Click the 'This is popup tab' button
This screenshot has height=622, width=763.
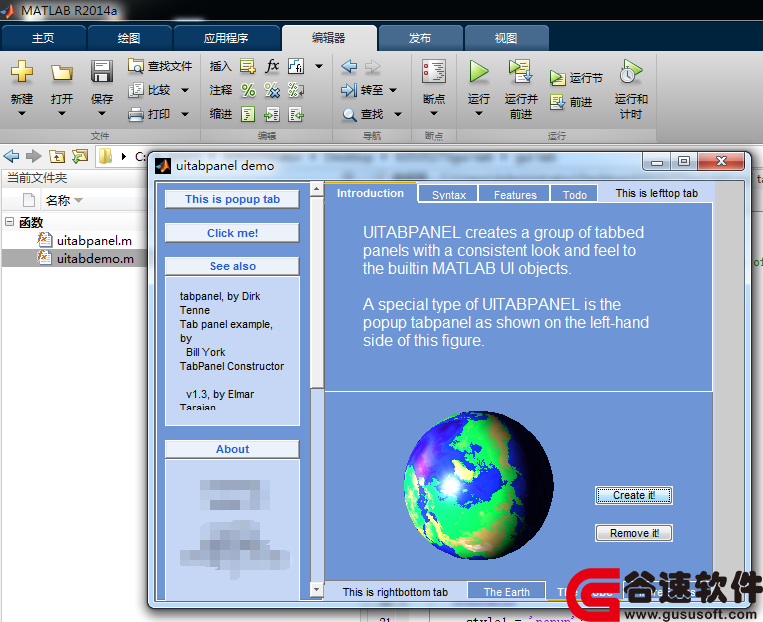[233, 199]
